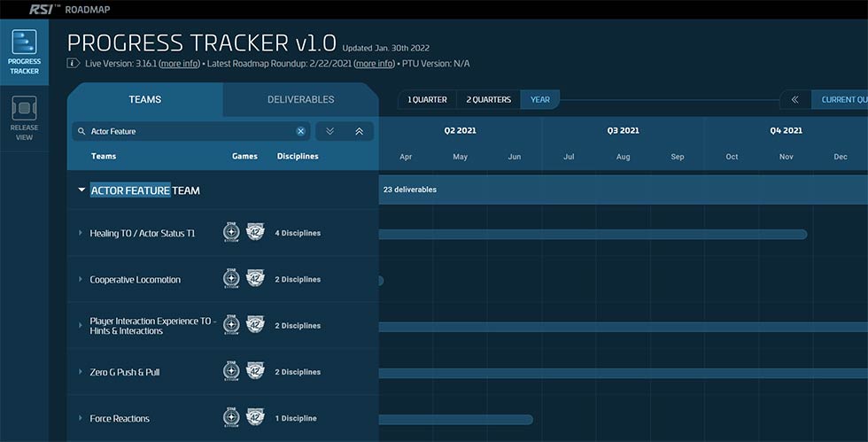Collapse the Actor Feature Team group
Screen dimensions: 868x442
[81, 190]
